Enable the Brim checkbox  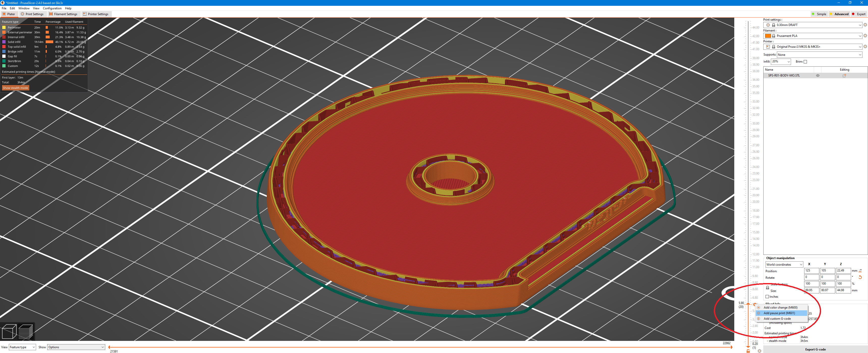pos(805,62)
